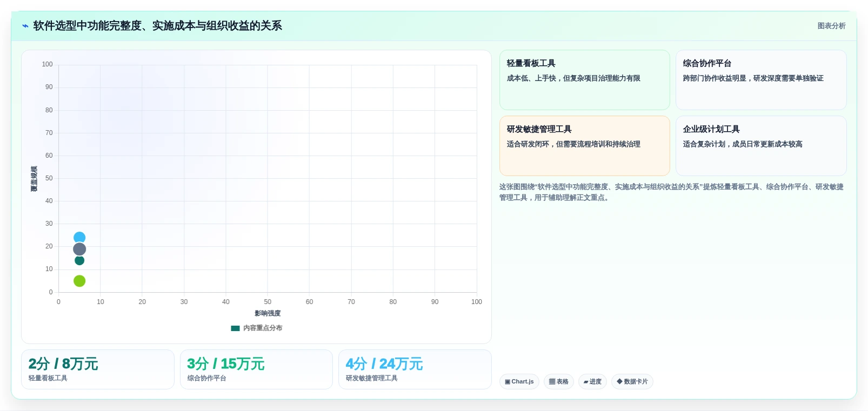Select the Chart.js tag chip
Screen dimensions: 868x411
(519, 381)
